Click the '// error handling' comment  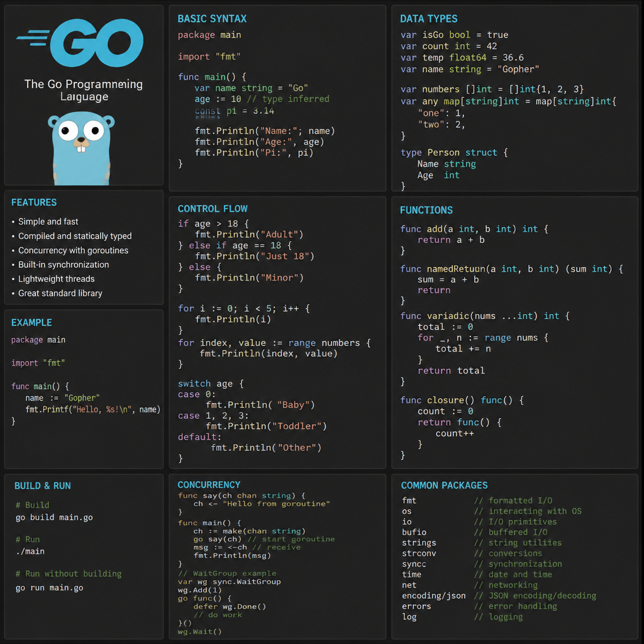(x=516, y=606)
